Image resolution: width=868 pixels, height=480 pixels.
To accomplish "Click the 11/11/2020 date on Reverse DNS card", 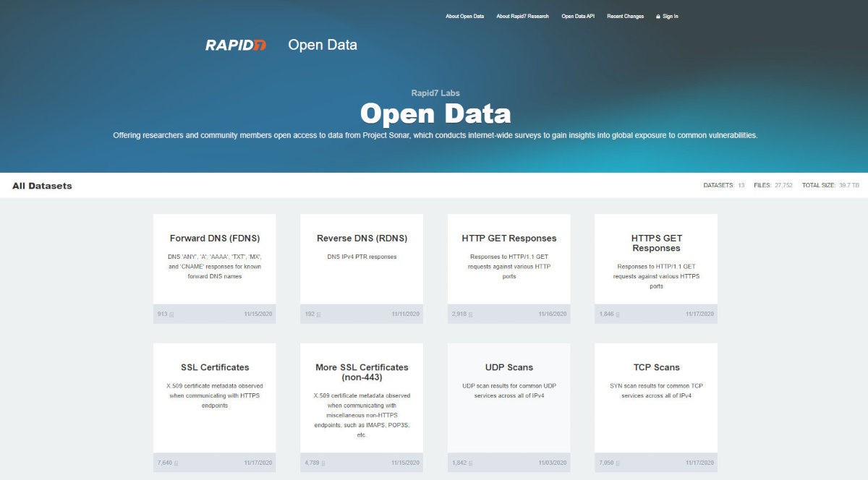I will pyautogui.click(x=405, y=314).
